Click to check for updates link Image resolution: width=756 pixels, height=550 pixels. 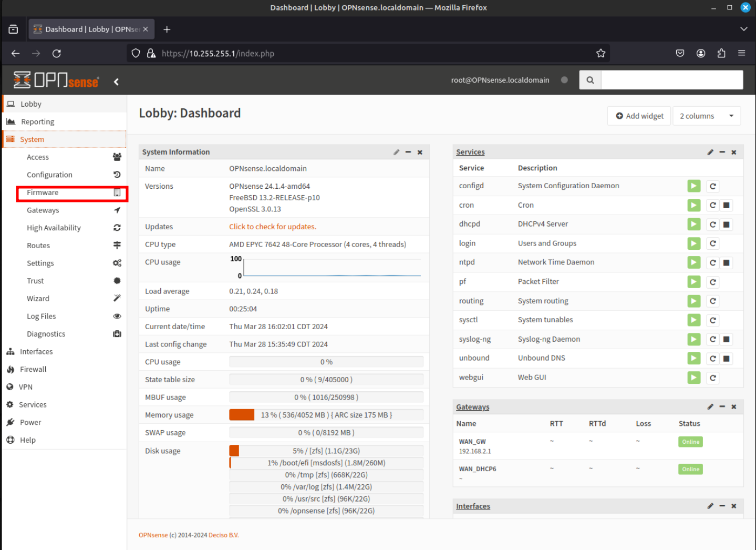pos(273,227)
